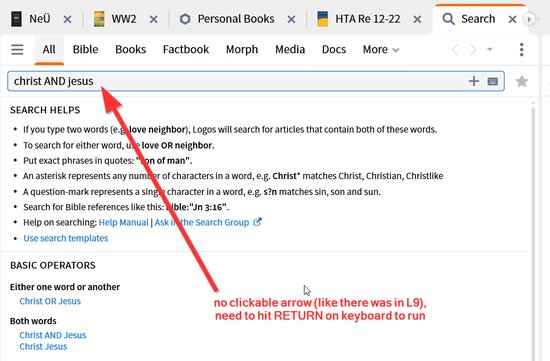
Task: Open the on-screen keyboard icon
Action: 493,81
